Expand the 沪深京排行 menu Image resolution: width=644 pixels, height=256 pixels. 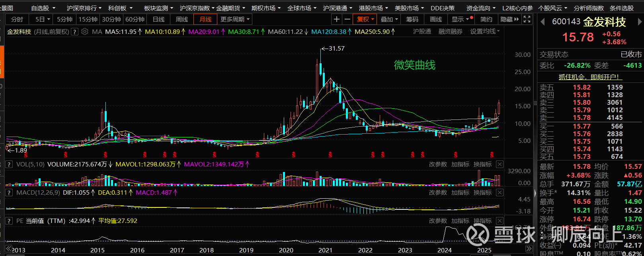tap(84, 8)
